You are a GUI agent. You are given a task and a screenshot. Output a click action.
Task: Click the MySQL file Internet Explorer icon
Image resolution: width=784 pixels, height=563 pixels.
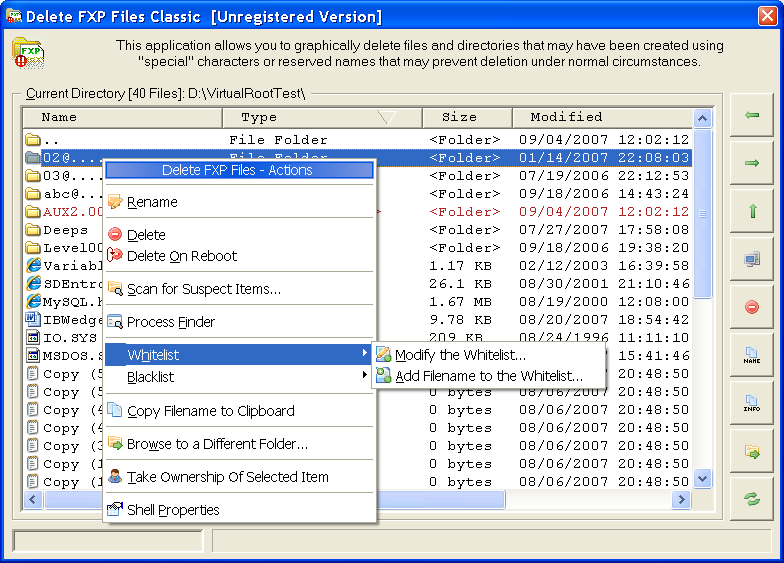click(x=34, y=301)
